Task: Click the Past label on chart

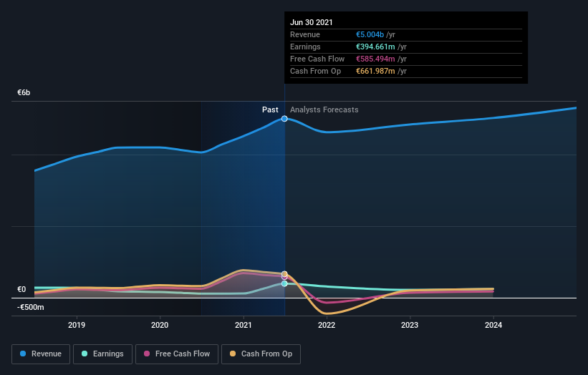Action: (270, 109)
